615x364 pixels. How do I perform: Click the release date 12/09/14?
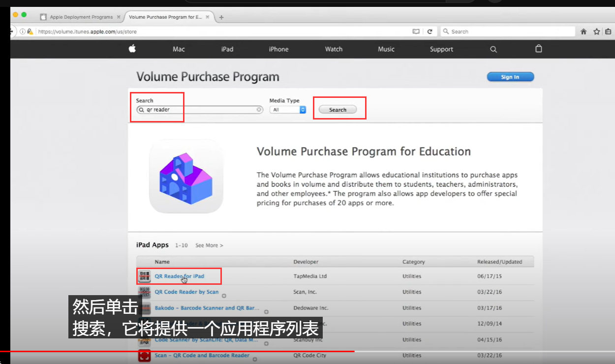click(489, 324)
